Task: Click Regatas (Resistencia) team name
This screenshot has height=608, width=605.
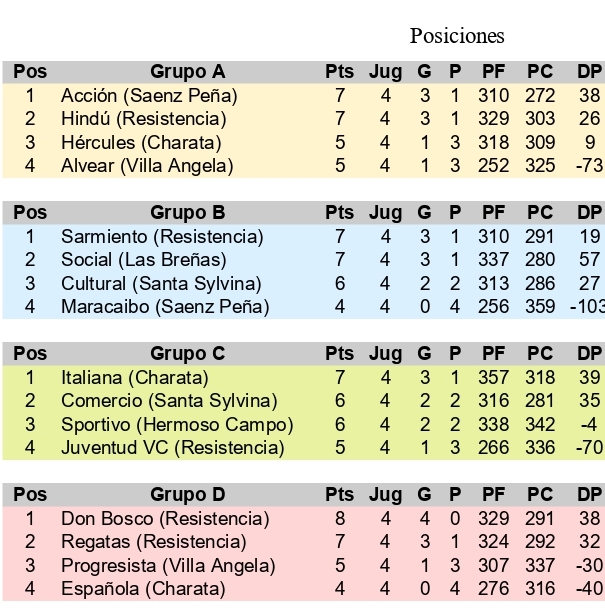Action: point(153,542)
